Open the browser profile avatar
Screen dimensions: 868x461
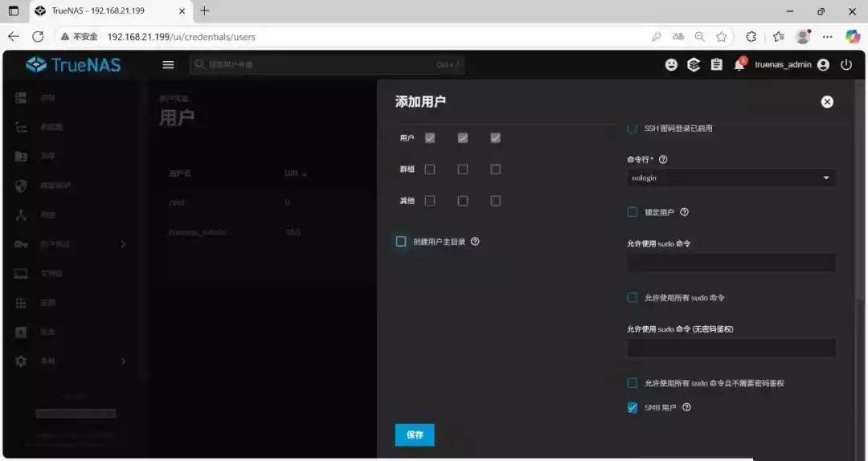(x=803, y=36)
